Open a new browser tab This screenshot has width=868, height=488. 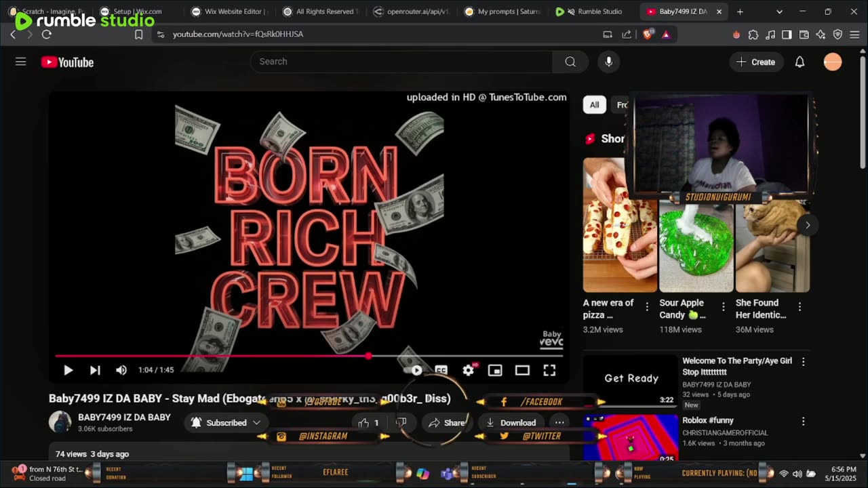coord(740,12)
